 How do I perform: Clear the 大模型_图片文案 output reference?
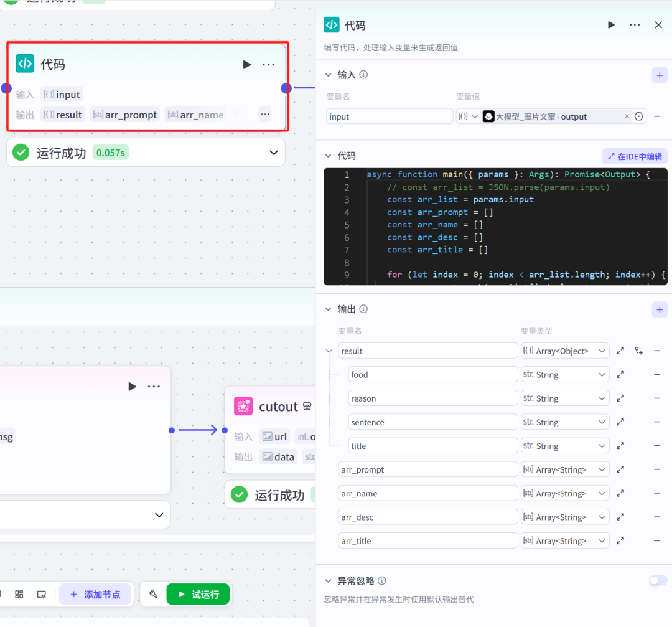coord(627,116)
